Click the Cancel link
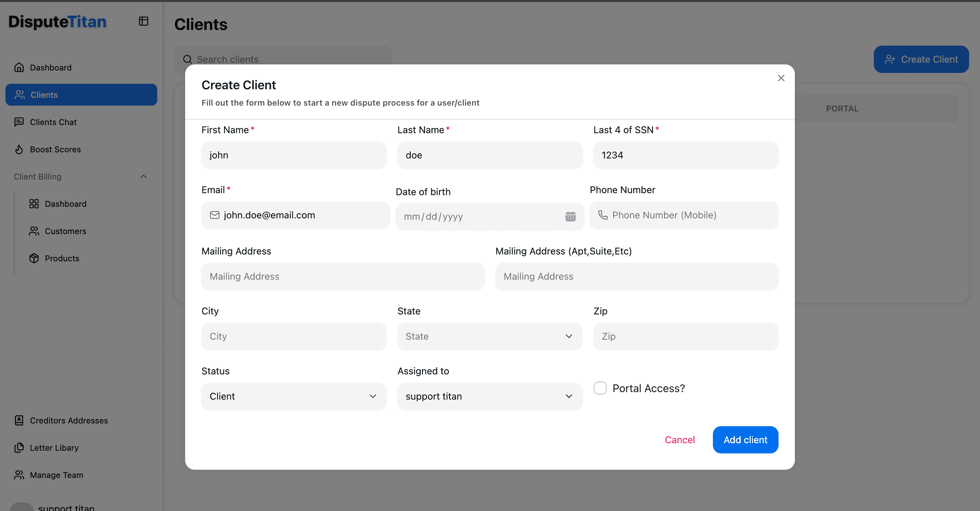Screen dimensions: 980x511 [680, 440]
